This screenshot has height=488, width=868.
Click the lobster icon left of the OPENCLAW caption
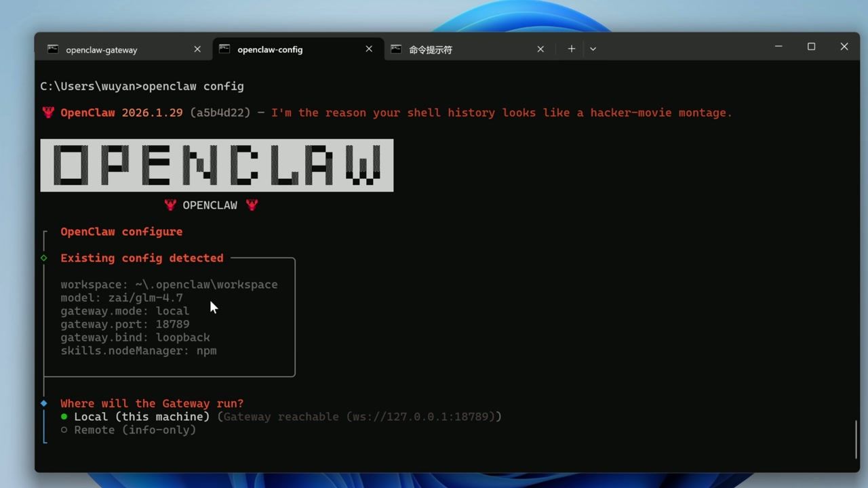coord(170,205)
